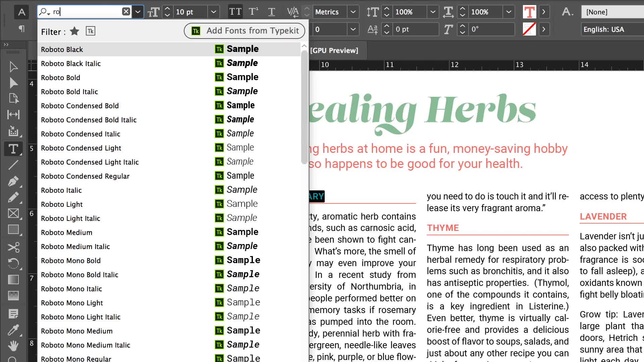Collapse the font family dropdown list
The image size is (644, 362).
138,12
